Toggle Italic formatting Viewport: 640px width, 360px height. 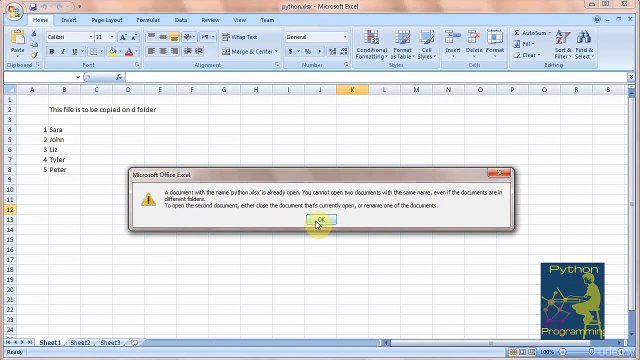tap(63, 51)
